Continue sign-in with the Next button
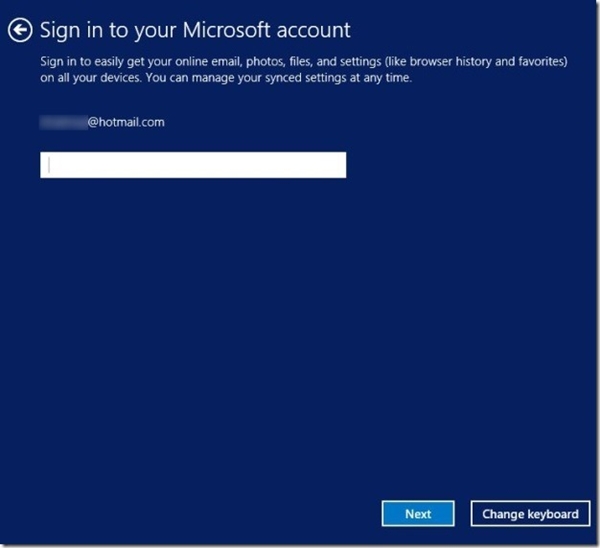600x548 pixels. click(x=418, y=514)
